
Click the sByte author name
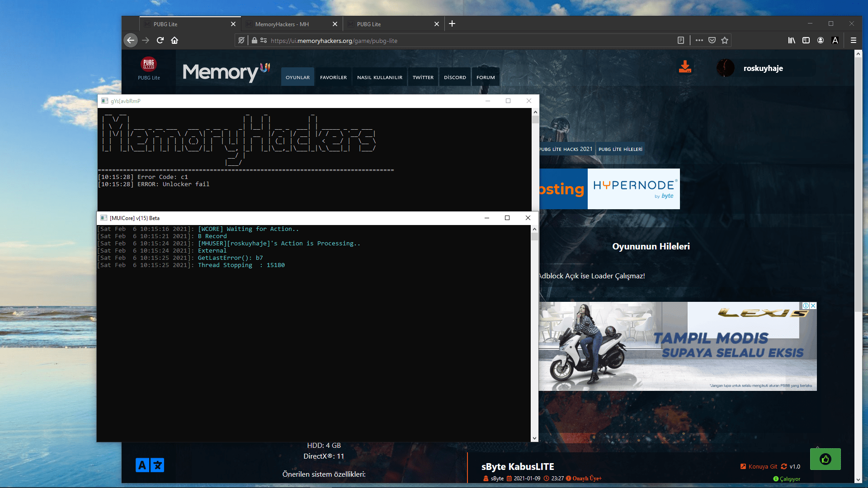(497, 479)
